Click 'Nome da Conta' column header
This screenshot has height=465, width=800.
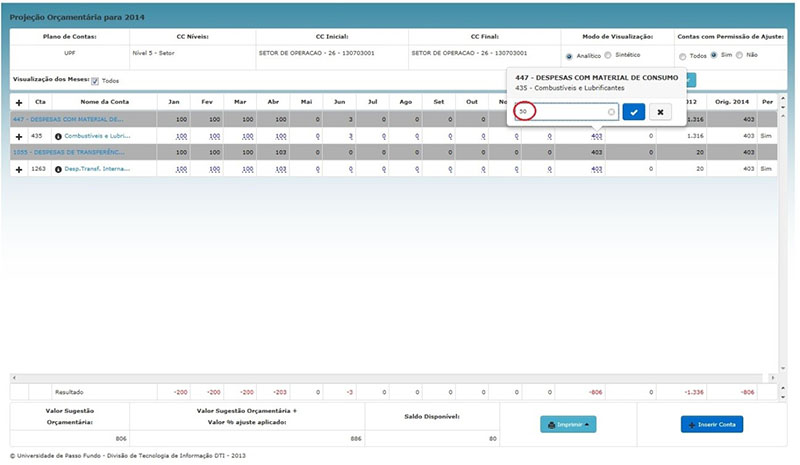[x=105, y=102]
